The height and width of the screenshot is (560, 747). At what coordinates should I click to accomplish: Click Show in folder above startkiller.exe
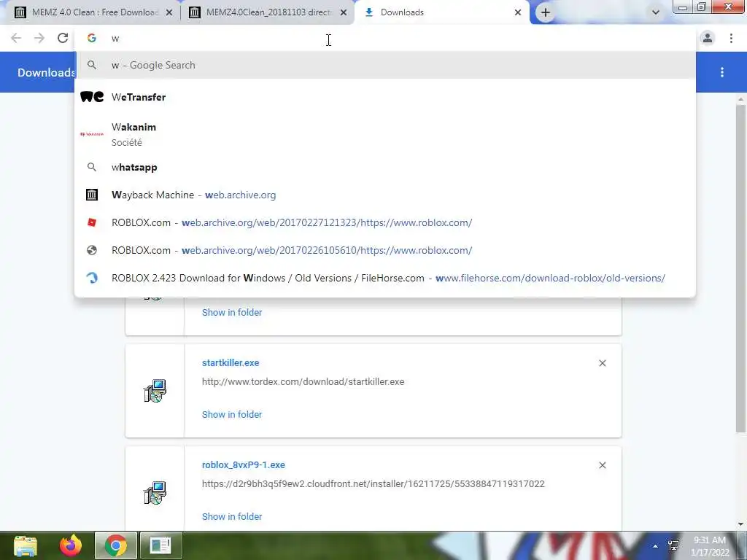tap(232, 312)
